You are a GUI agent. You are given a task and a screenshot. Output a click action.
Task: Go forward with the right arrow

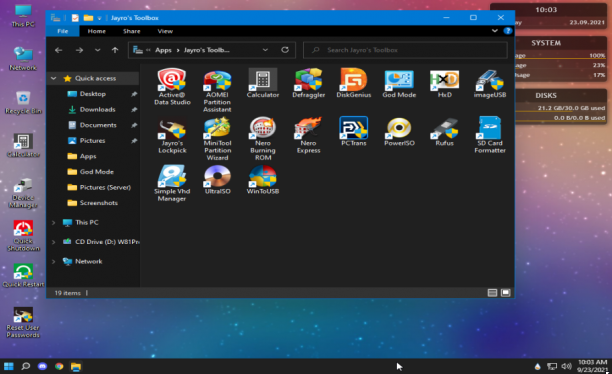pyautogui.click(x=79, y=50)
